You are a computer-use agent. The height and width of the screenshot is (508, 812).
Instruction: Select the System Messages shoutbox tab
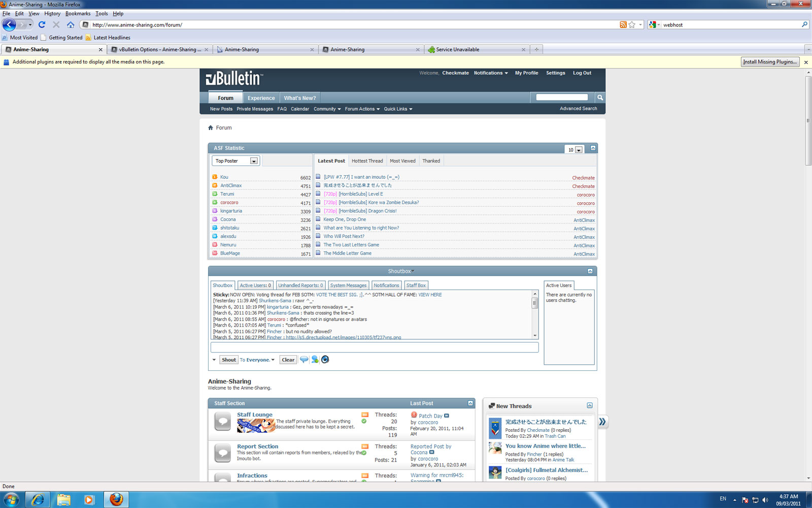click(x=348, y=285)
